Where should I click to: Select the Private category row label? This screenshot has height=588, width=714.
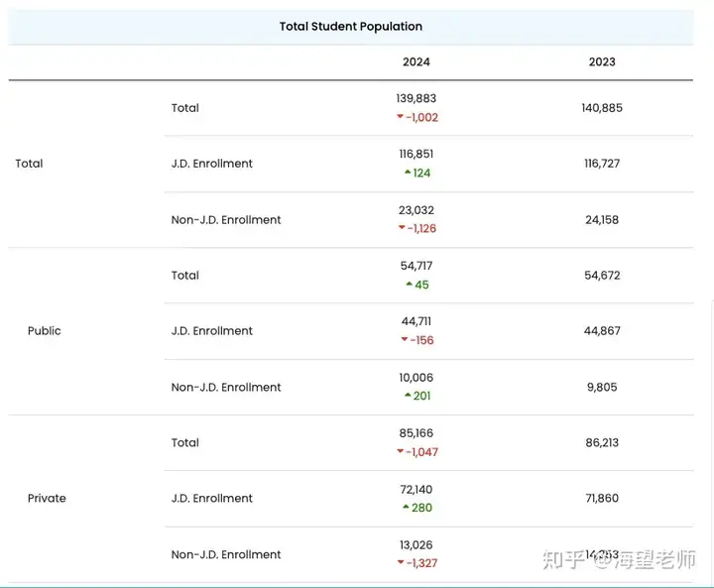47,499
